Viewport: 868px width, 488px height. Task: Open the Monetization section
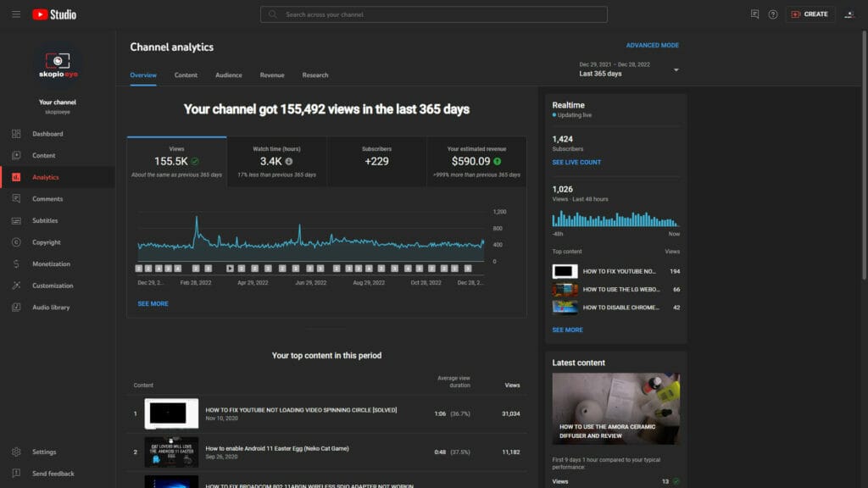(51, 263)
